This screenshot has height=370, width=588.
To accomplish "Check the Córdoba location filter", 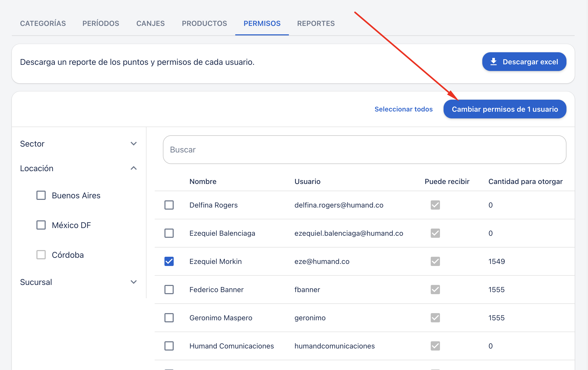I will point(41,255).
